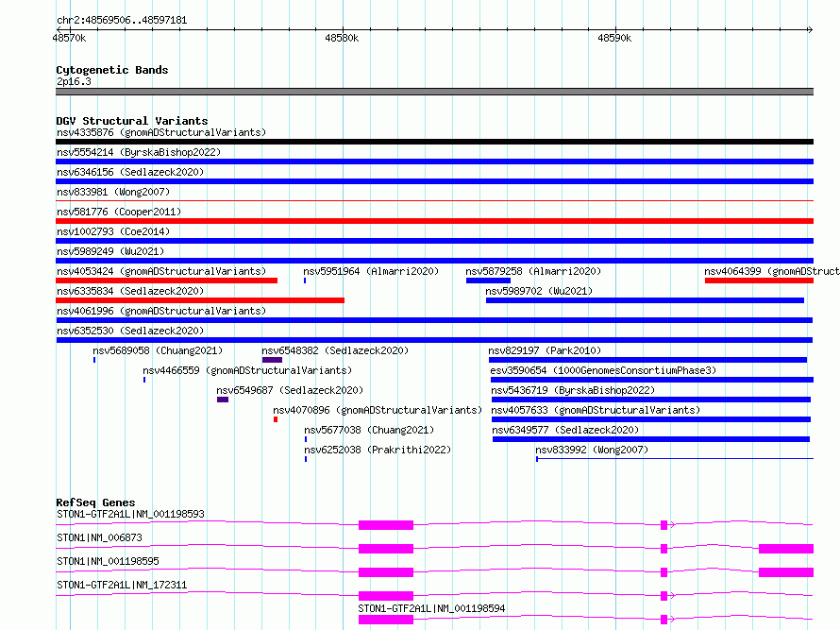
Task: Click the 48580k ruler tick label
Action: (342, 38)
